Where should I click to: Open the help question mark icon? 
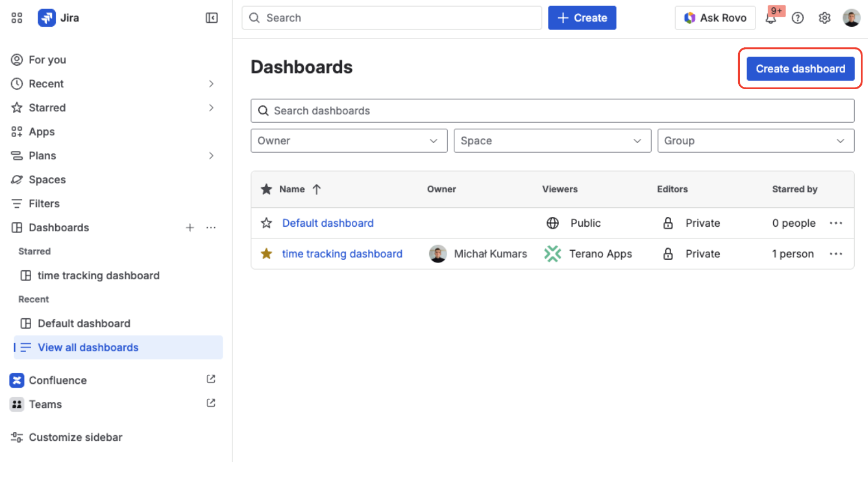coord(798,18)
